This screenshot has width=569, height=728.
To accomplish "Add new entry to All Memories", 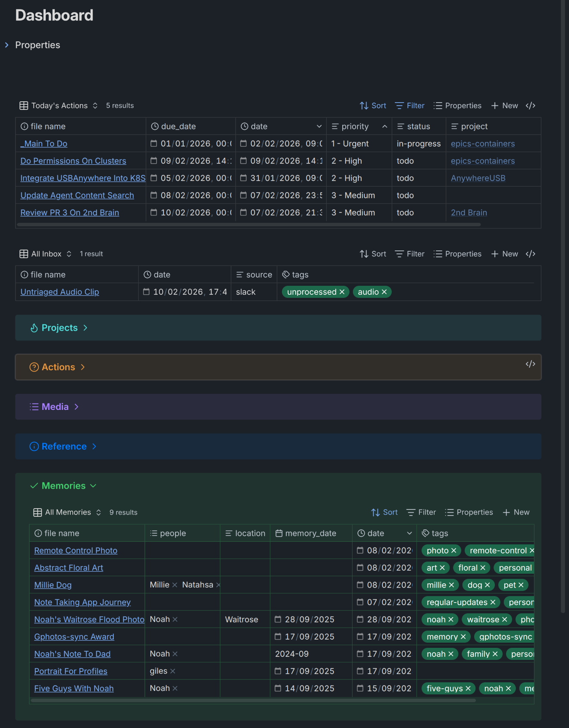I will 516,512.
